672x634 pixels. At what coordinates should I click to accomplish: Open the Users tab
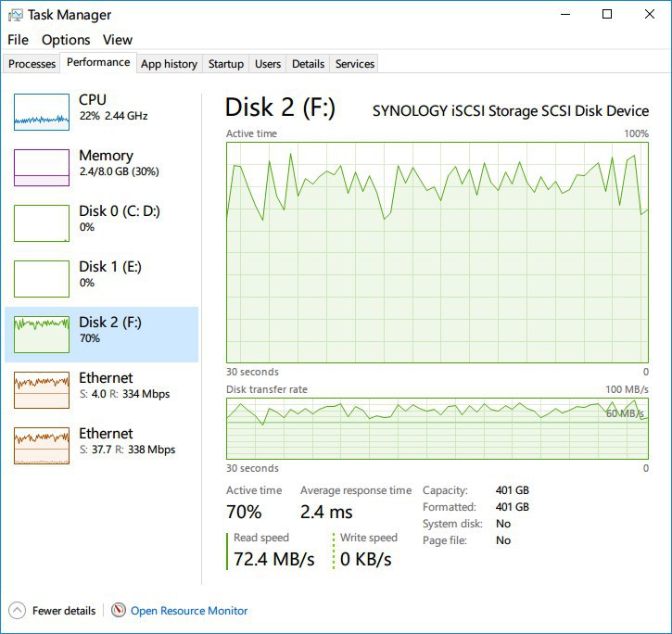tap(268, 64)
